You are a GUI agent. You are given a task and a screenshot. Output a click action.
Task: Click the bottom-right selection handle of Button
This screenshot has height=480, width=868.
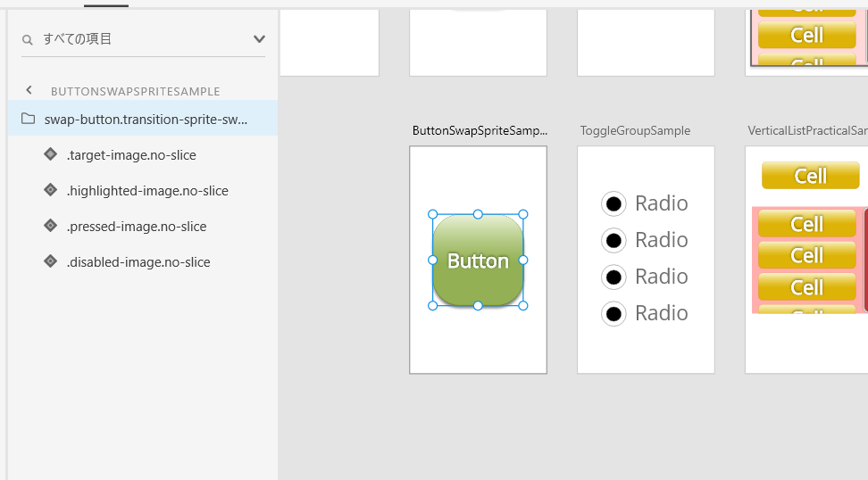click(x=523, y=306)
